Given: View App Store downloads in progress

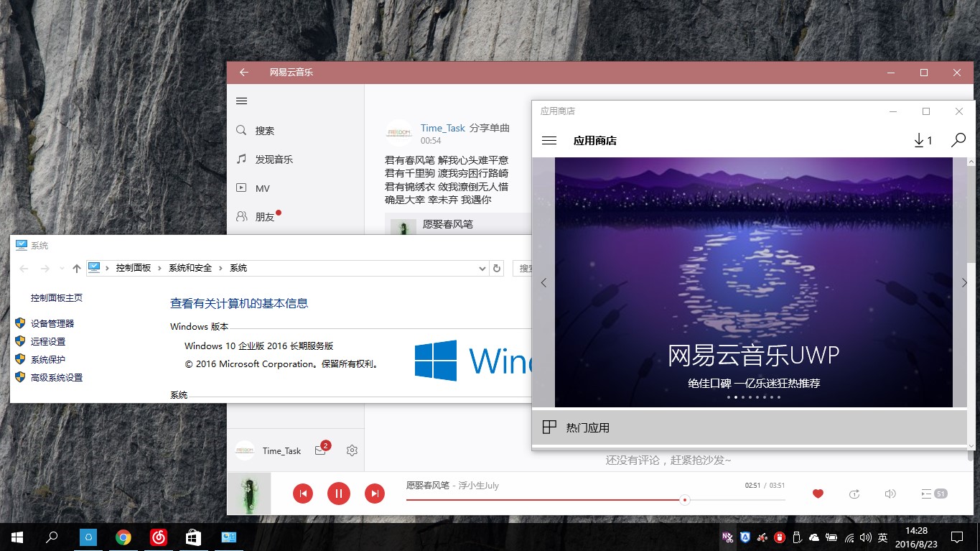Looking at the screenshot, I should [x=923, y=141].
